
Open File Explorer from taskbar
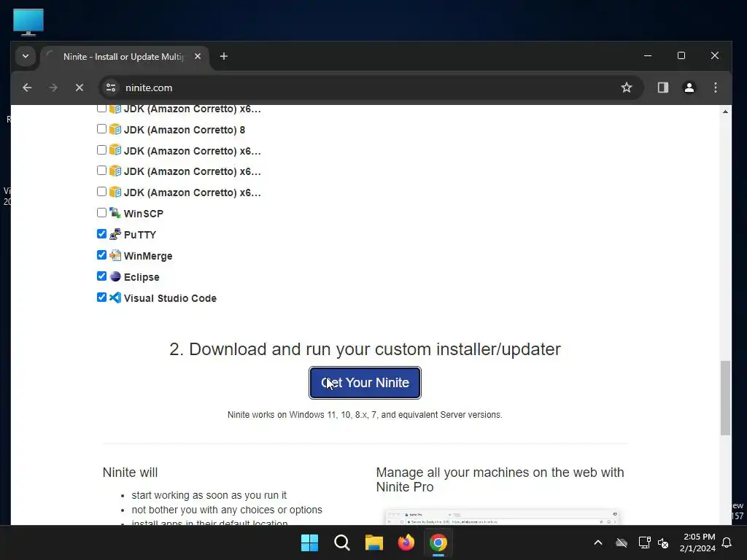374,542
